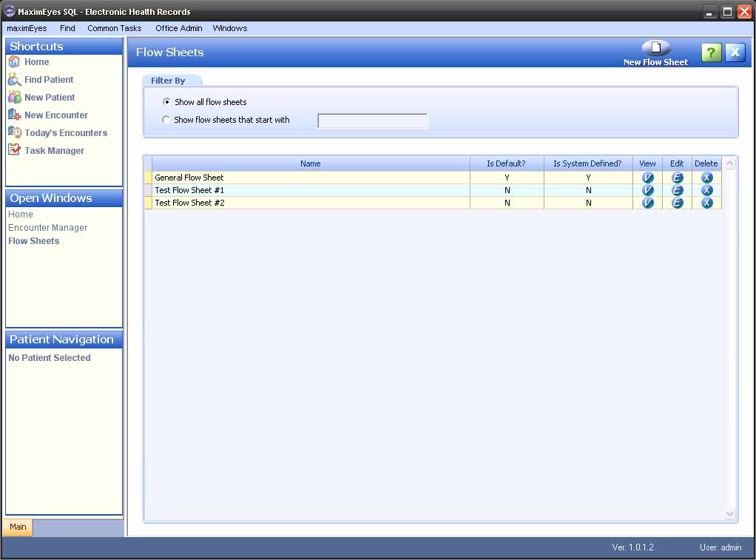Viewport: 756px width, 560px height.
Task: Open the Common Tasks menu
Action: point(114,28)
